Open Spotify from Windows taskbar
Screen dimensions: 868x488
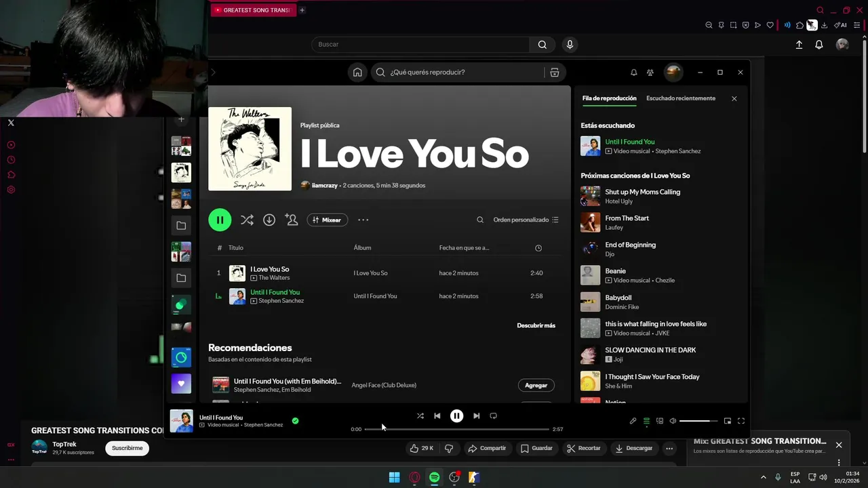coord(434,477)
